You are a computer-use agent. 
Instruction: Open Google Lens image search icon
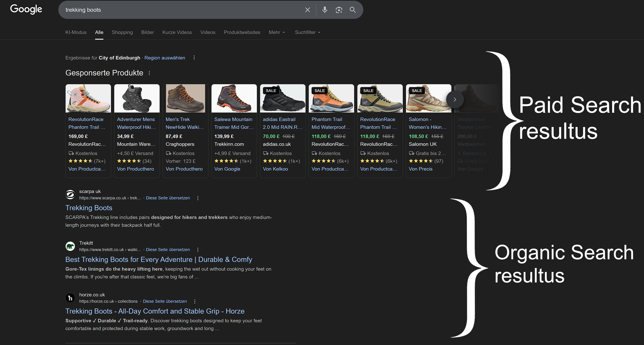pos(339,10)
